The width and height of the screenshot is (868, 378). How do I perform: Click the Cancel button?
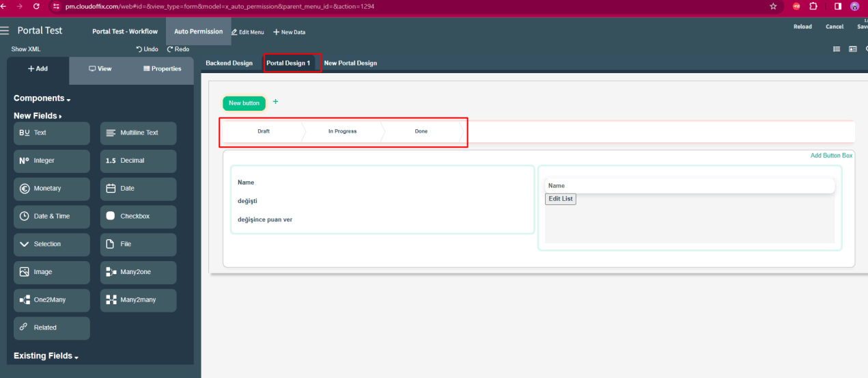pos(835,27)
